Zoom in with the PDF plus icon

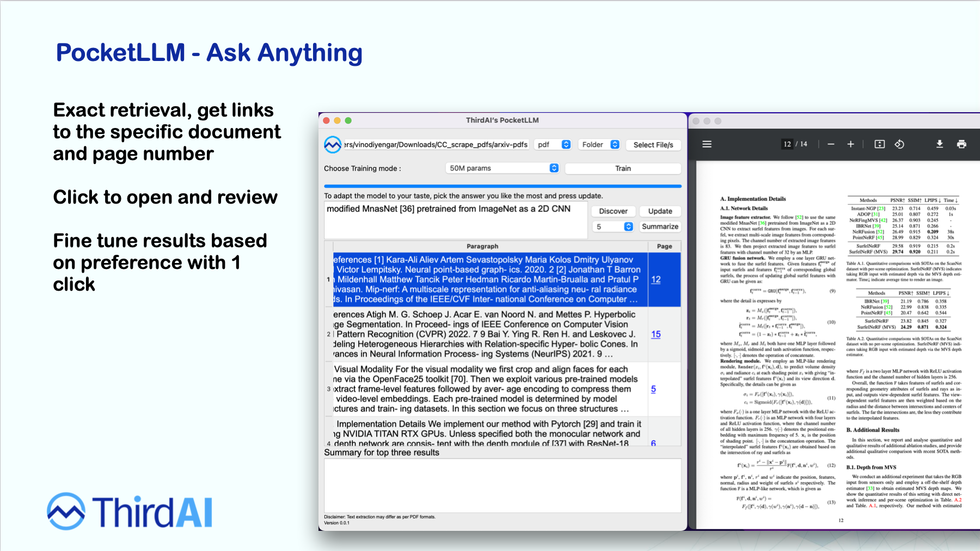[850, 144]
